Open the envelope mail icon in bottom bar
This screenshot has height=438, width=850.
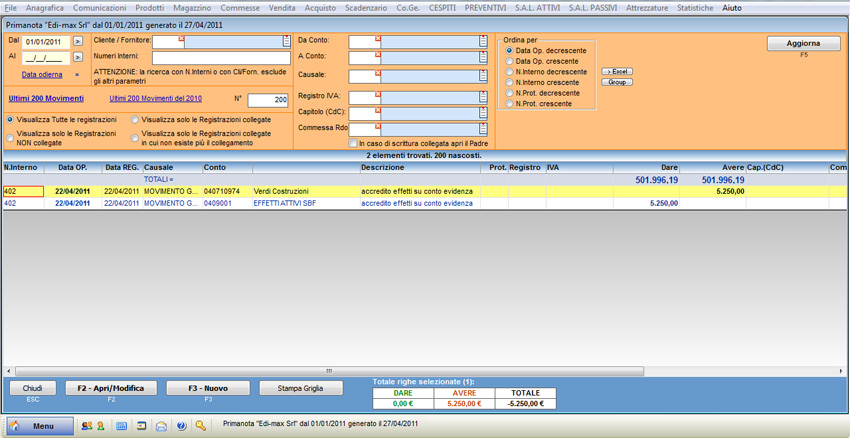point(161,426)
